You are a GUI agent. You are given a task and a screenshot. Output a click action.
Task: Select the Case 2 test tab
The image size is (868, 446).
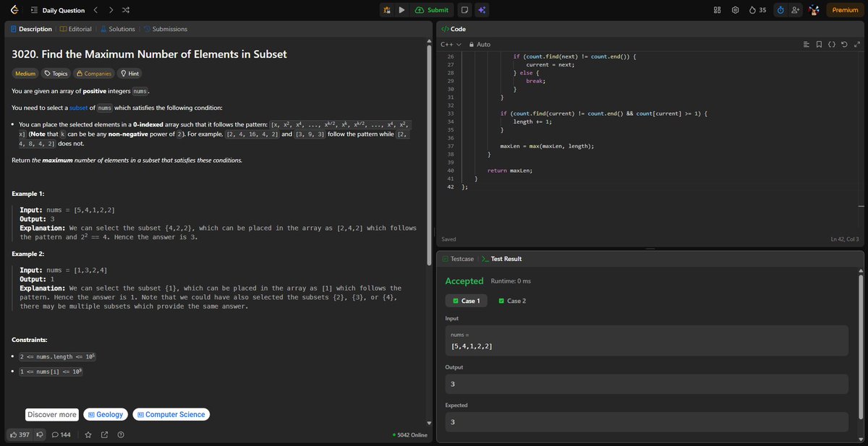513,301
